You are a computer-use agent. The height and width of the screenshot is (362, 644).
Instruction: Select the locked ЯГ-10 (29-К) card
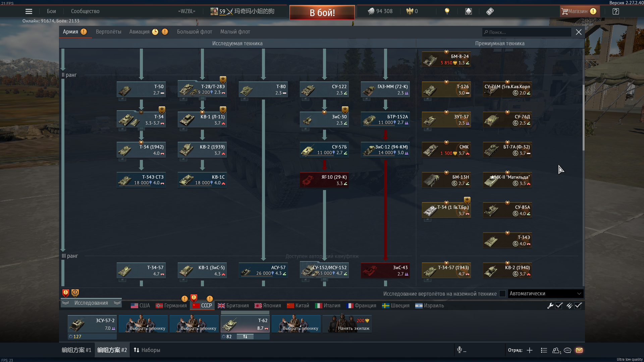pos(324,180)
